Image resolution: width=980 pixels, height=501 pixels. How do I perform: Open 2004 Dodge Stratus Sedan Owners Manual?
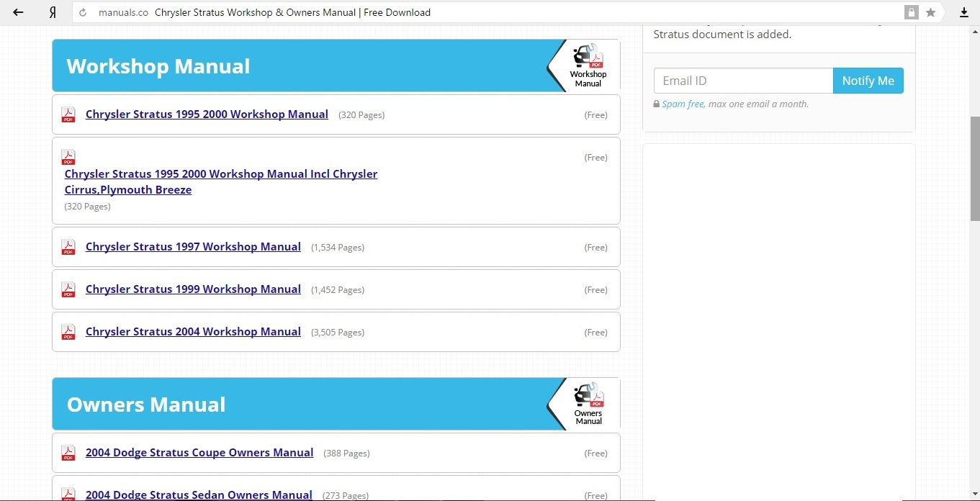tap(199, 495)
